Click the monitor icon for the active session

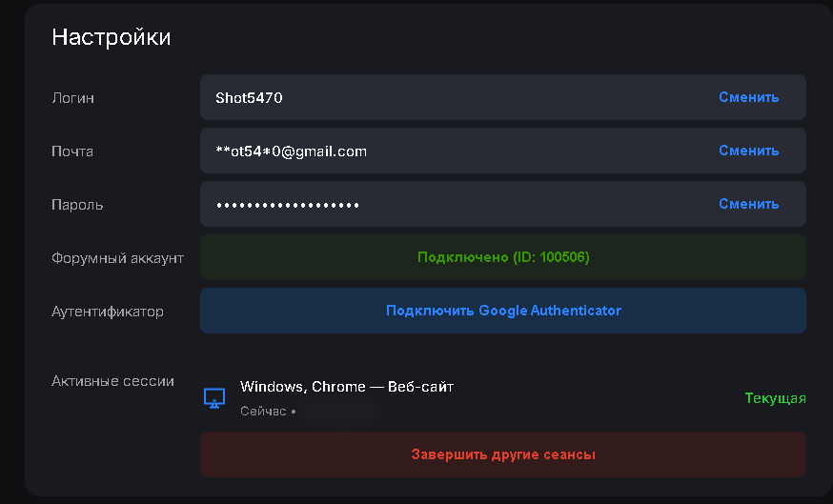[x=214, y=398]
